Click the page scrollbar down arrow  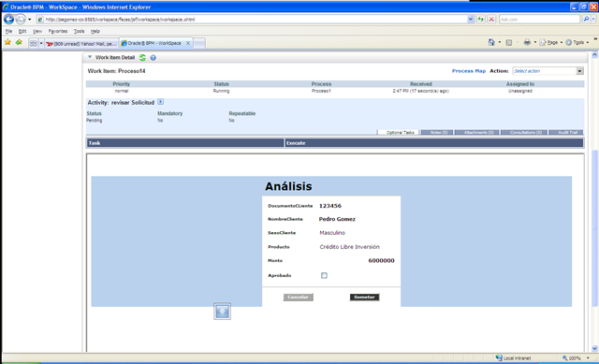coord(594,348)
